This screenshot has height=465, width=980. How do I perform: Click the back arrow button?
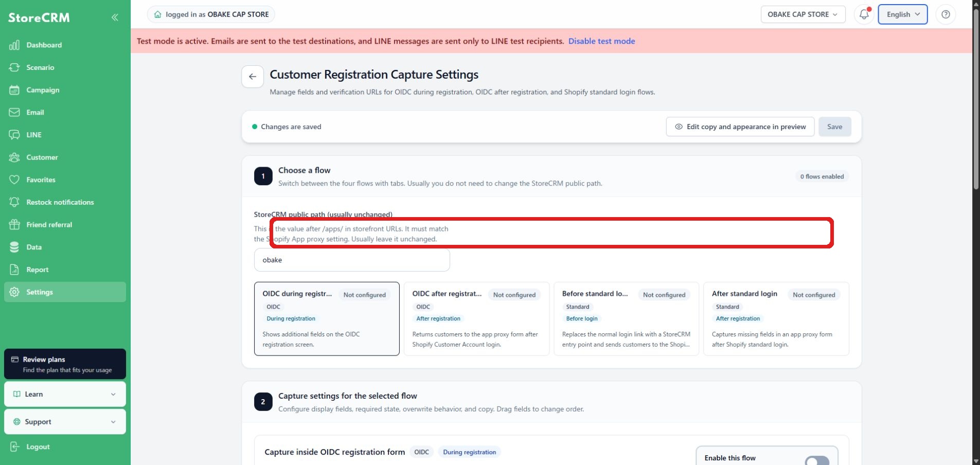coord(253,77)
